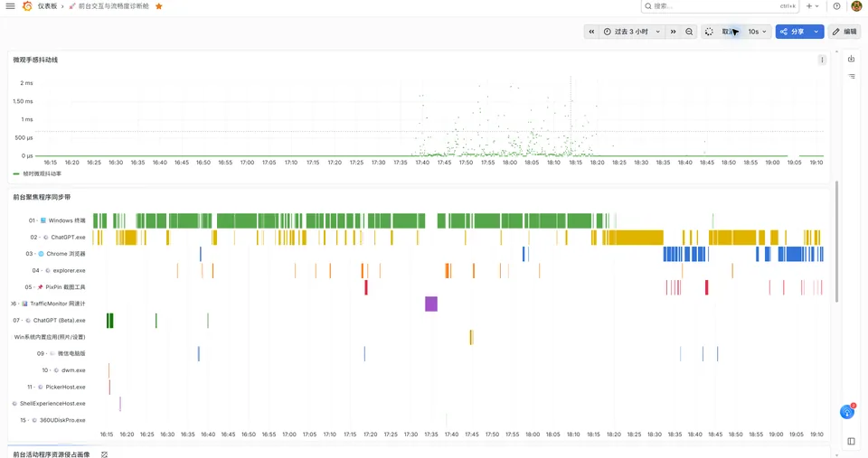Image resolution: width=868 pixels, height=458 pixels.
Task: Open the 微观手感抖动线 panel three-dot menu
Action: tap(822, 60)
